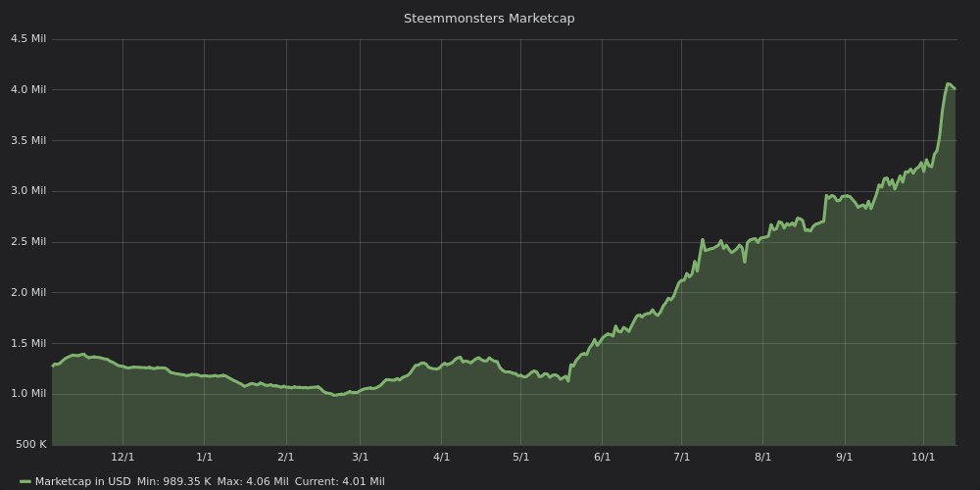Viewport: 980px width, 490px height.
Task: Click the 3.5 Mil y-axis label
Action: coord(28,140)
